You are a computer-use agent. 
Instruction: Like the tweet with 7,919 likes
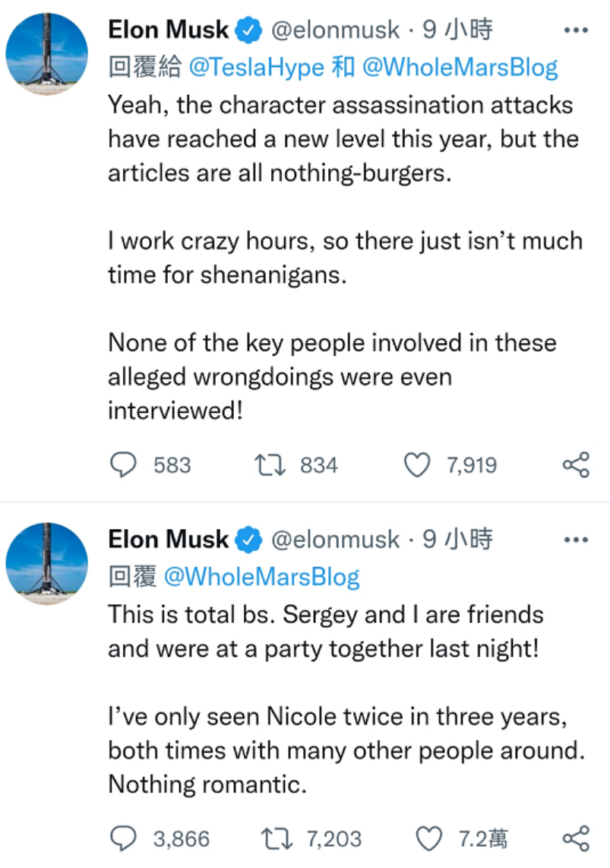point(416,465)
